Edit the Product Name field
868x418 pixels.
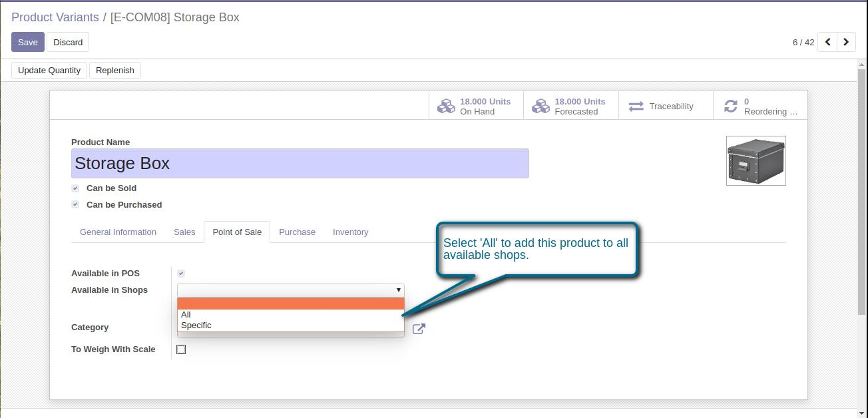coord(300,164)
